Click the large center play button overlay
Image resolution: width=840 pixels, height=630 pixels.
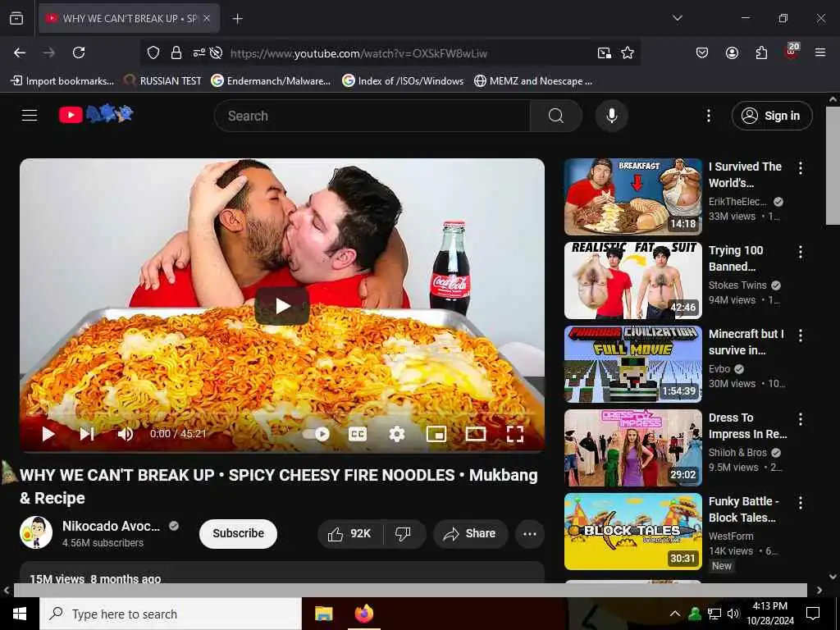[x=282, y=306]
